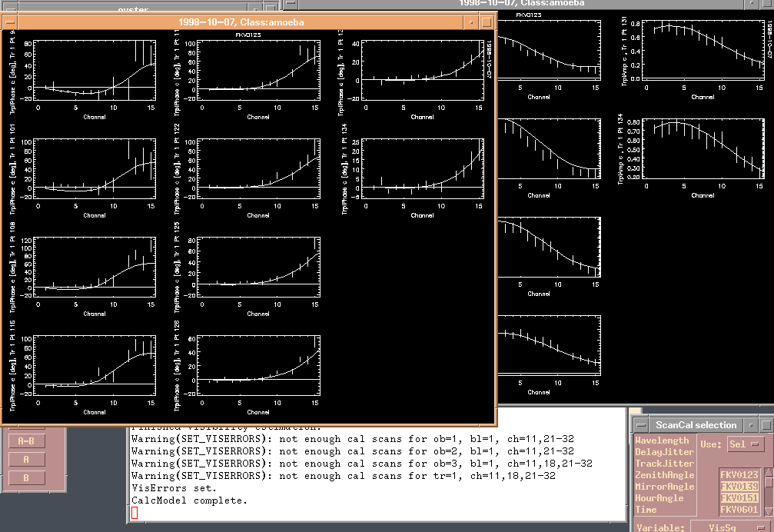The width and height of the screenshot is (774, 532).
Task: Select Wavelength in the ScanCal list
Action: (662, 441)
